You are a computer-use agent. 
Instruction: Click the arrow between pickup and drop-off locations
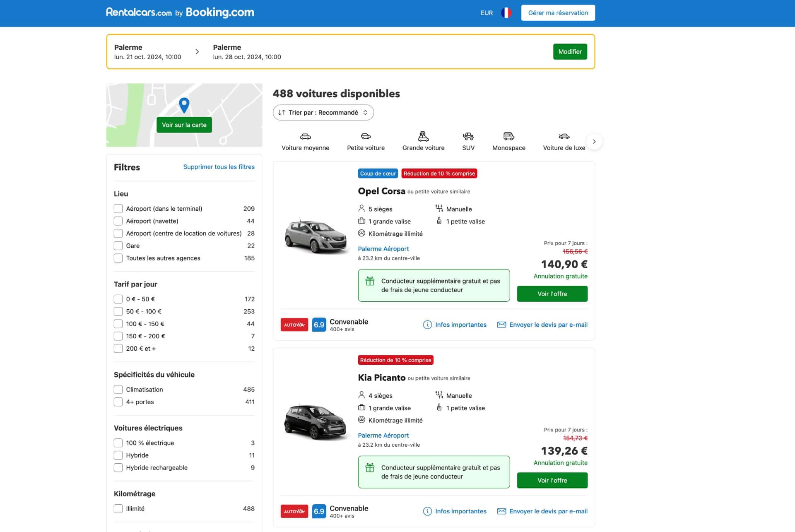click(x=197, y=52)
